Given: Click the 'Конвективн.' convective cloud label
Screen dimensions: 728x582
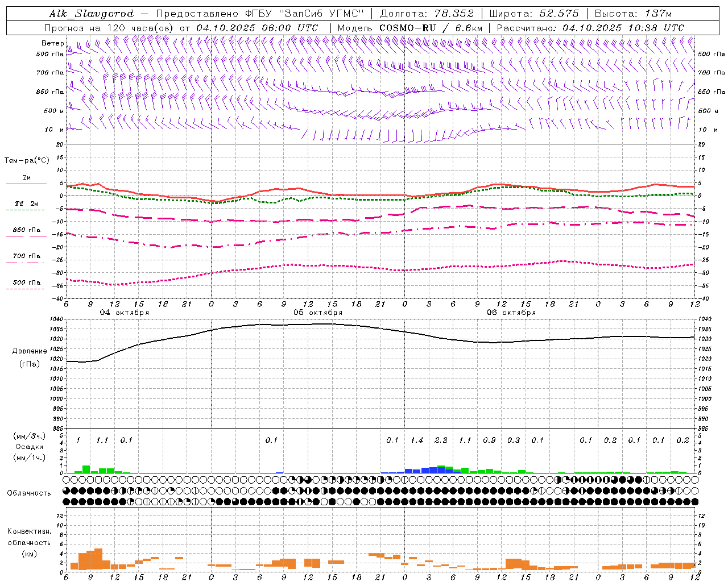Looking at the screenshot, I should pyautogui.click(x=30, y=531).
